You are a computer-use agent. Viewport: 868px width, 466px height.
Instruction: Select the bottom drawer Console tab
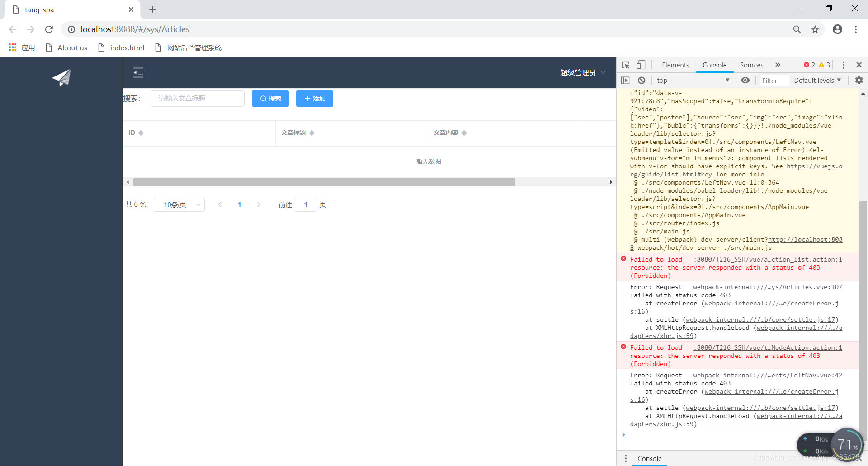pos(650,459)
